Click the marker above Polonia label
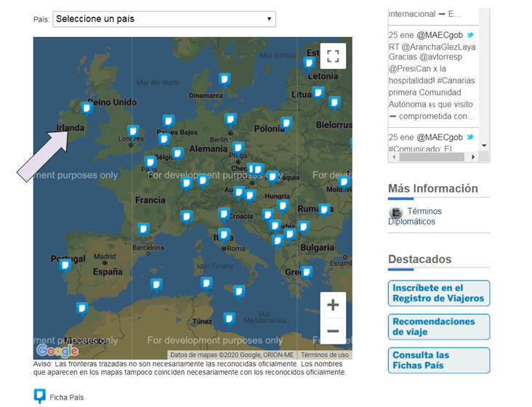The width and height of the screenshot is (532, 407). click(x=286, y=123)
